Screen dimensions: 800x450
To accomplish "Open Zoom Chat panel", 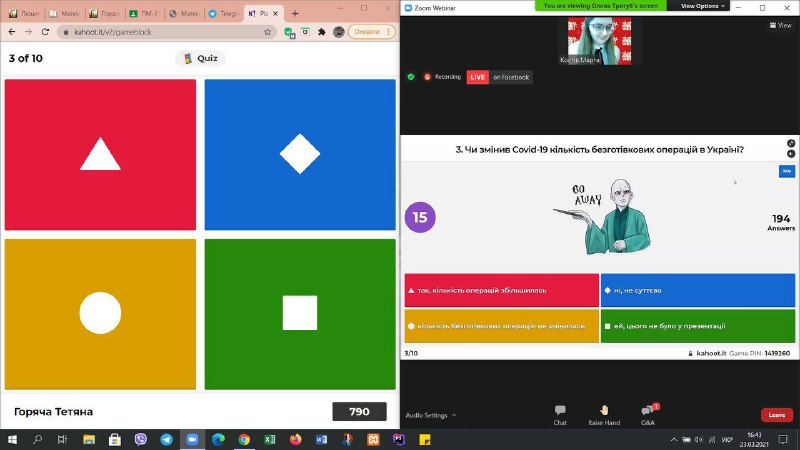I will (560, 414).
